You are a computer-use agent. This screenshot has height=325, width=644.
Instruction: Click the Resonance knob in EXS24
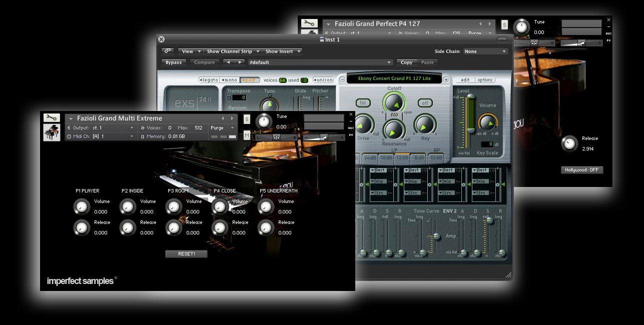pyautogui.click(x=394, y=130)
